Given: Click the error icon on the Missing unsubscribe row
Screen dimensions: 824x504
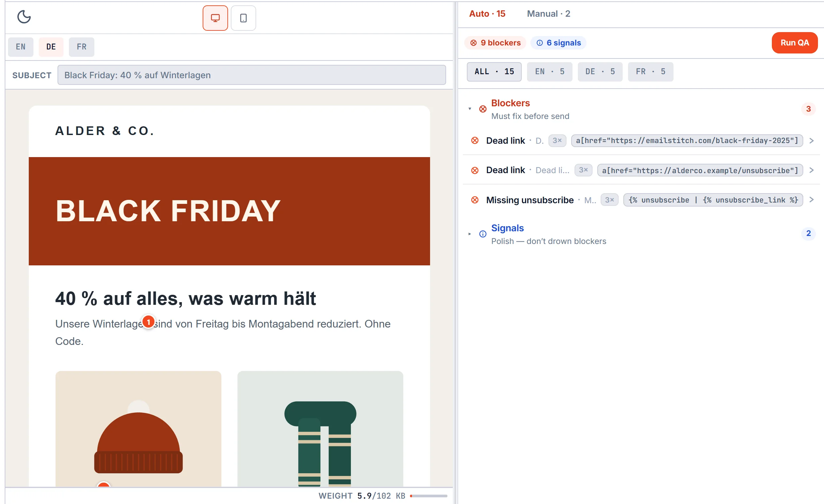Looking at the screenshot, I should click(475, 200).
